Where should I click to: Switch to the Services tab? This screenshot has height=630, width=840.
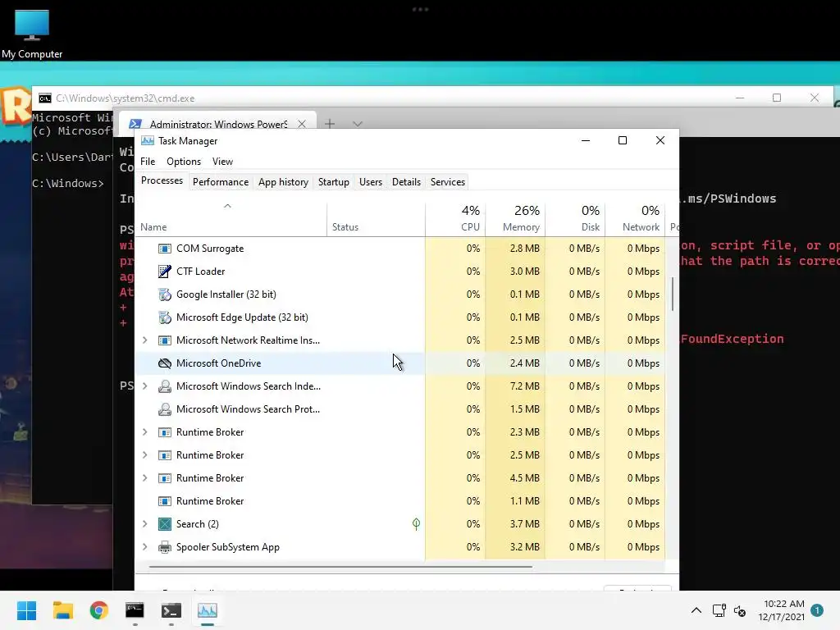tap(448, 182)
